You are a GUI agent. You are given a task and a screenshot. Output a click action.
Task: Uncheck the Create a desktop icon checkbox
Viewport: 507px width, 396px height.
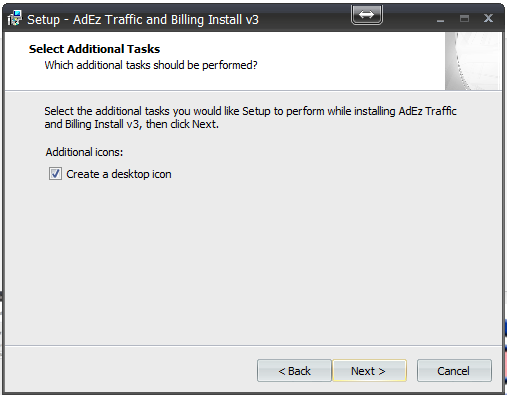(55, 174)
